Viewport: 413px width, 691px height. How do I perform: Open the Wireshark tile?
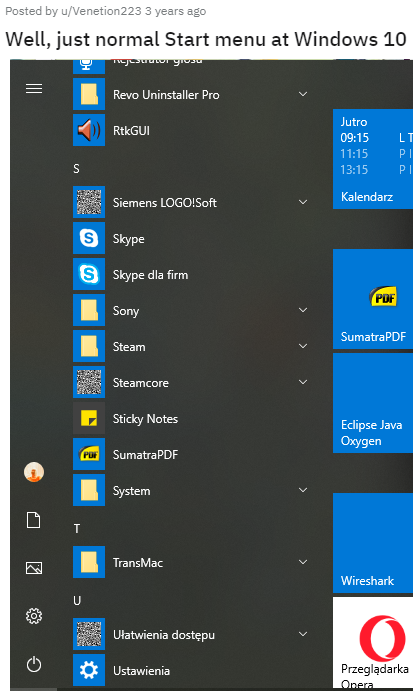(373, 543)
